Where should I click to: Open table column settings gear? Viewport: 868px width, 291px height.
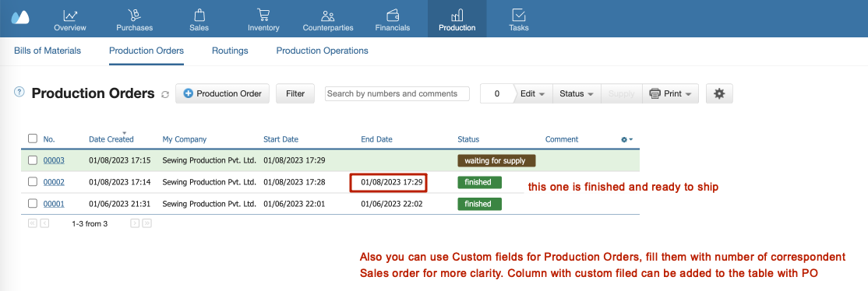click(626, 140)
